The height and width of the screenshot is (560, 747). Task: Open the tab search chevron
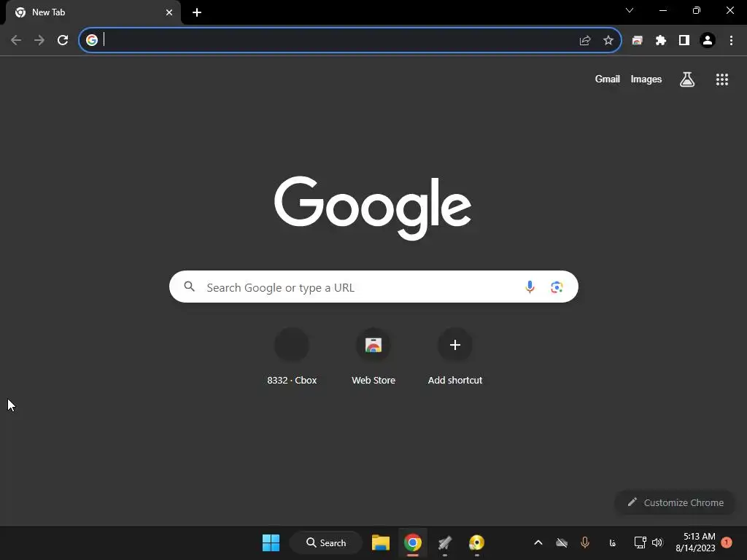click(x=630, y=10)
